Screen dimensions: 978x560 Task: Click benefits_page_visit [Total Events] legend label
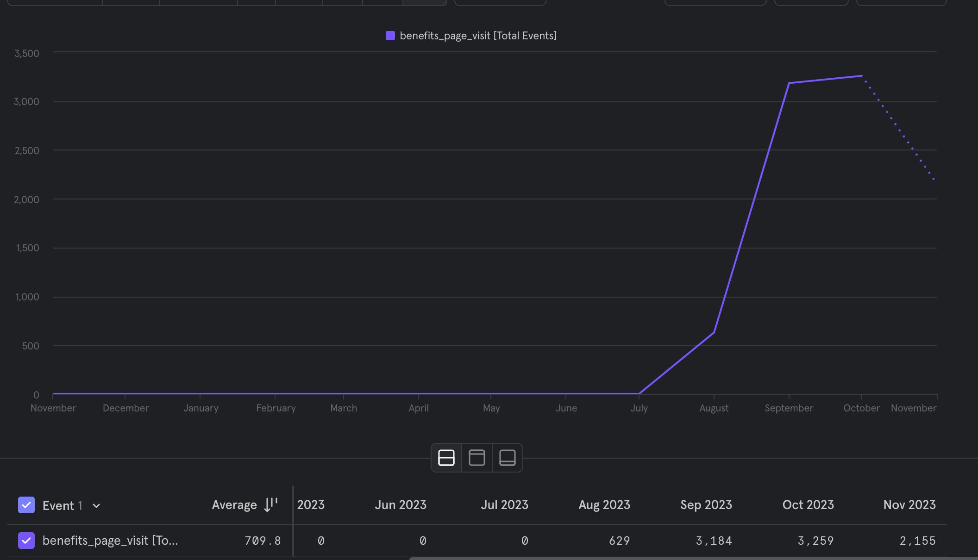click(478, 36)
